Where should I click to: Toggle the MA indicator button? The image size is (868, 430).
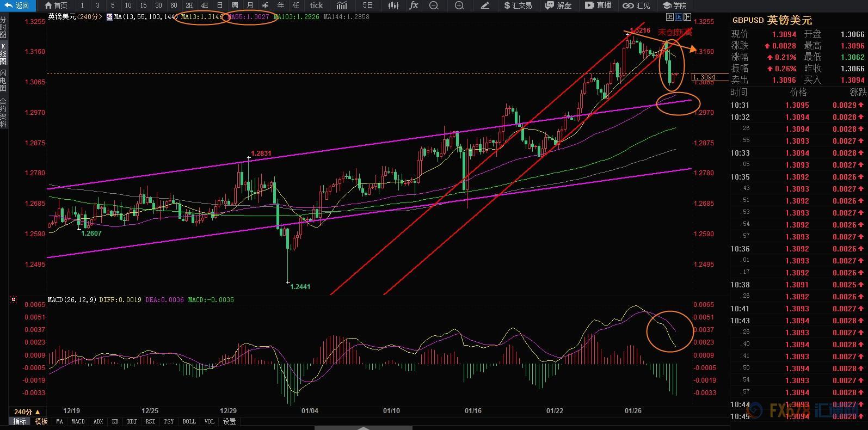[59, 421]
